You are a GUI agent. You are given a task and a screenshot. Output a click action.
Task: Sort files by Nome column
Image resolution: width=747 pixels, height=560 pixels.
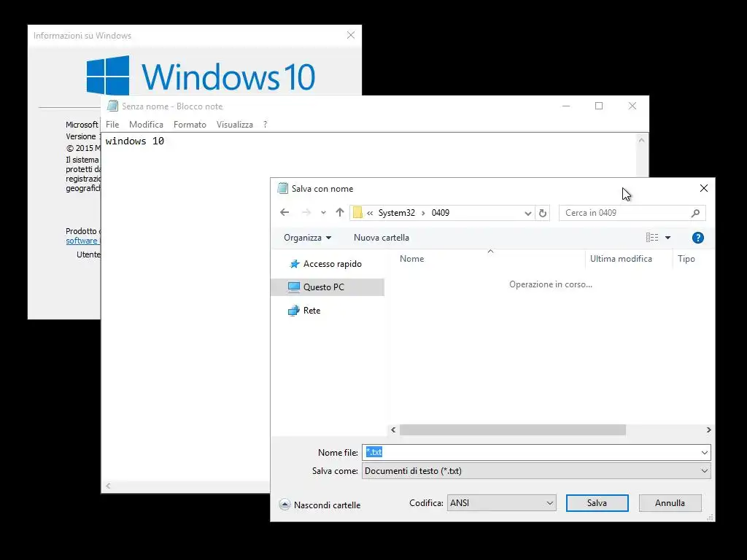click(411, 259)
